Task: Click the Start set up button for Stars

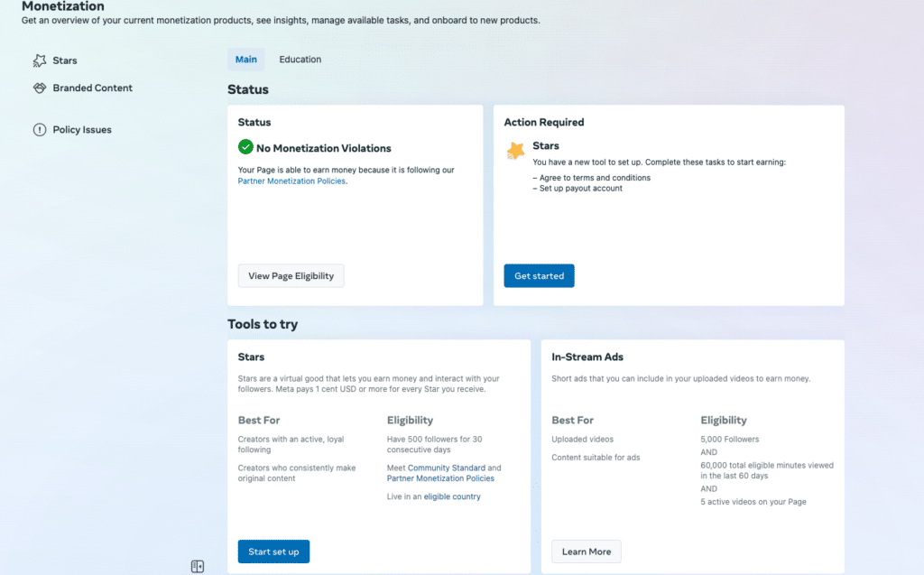Action: [273, 552]
